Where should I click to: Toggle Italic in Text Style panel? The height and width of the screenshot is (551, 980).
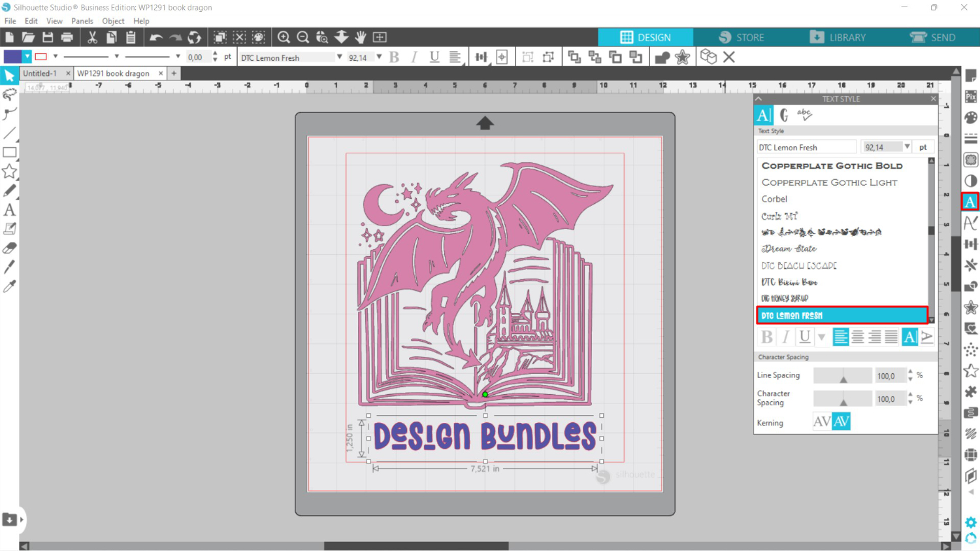click(x=786, y=337)
